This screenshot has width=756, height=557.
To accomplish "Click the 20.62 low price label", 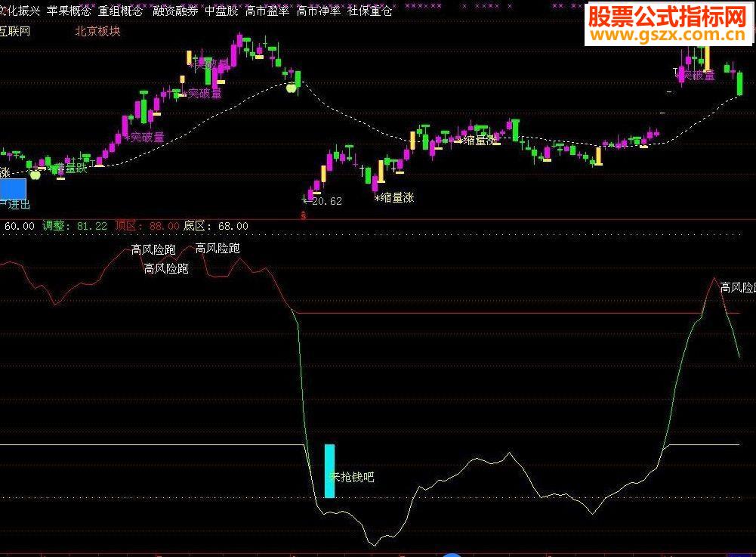I will (x=327, y=201).
